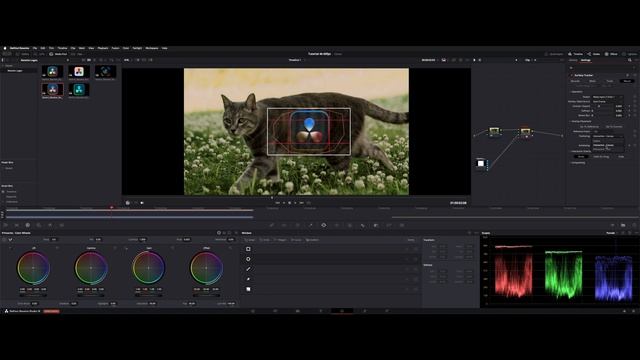Select the Polygon pen window shape
The image size is (640, 360).
point(248,269)
